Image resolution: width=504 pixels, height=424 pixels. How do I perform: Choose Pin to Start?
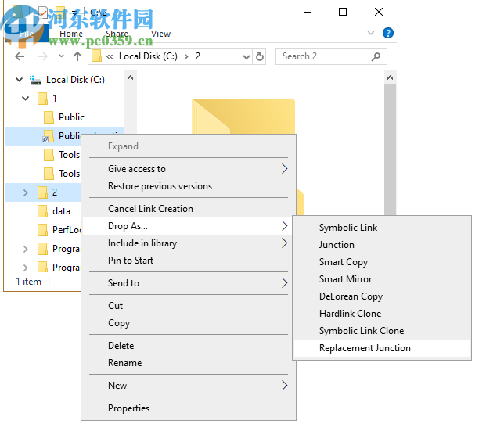(x=189, y=261)
